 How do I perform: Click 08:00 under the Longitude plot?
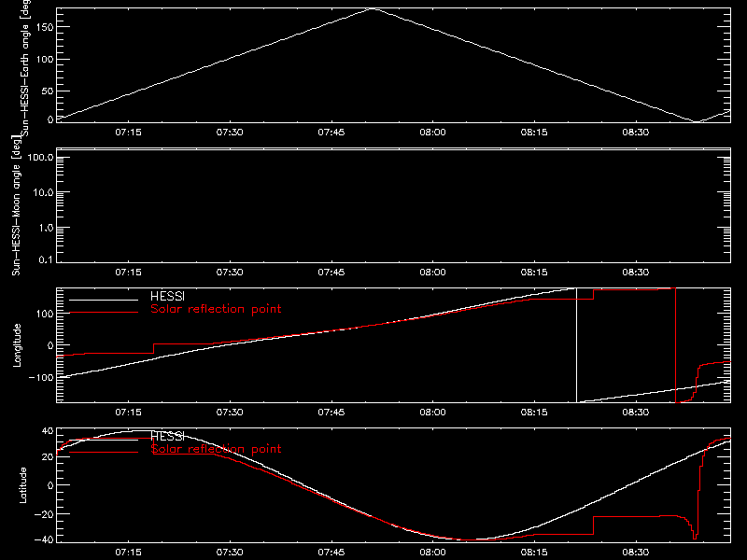coord(432,412)
